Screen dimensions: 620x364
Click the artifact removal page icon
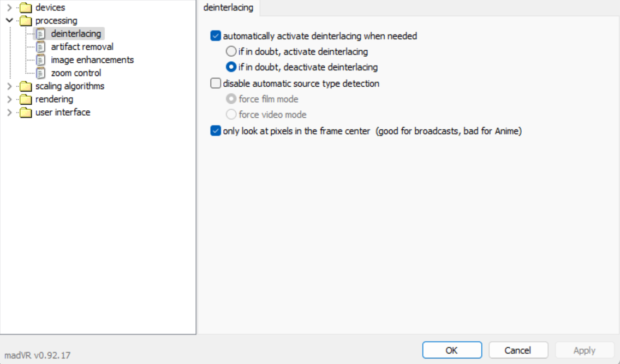click(x=41, y=47)
